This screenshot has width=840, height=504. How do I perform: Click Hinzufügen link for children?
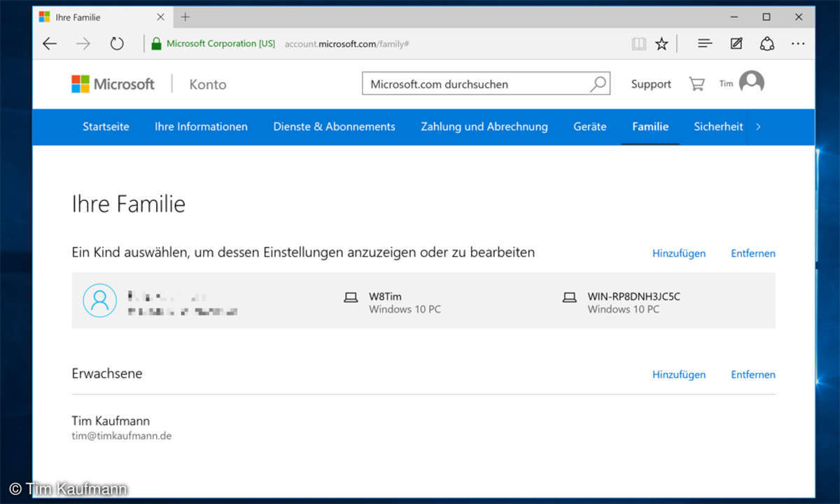pyautogui.click(x=679, y=253)
